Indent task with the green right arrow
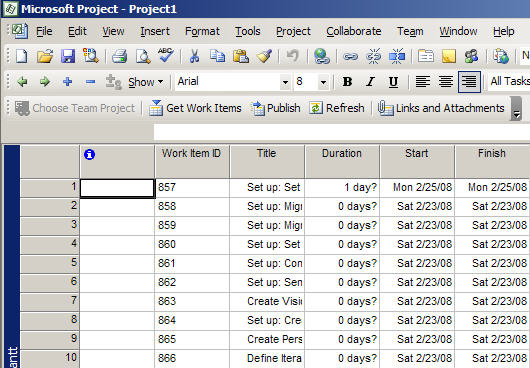 tap(45, 81)
